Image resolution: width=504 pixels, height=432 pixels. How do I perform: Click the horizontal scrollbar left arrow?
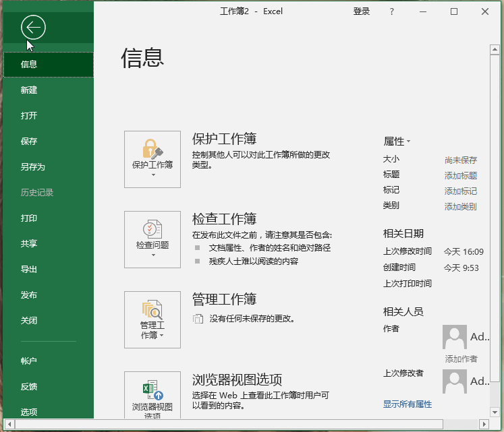(x=9, y=425)
